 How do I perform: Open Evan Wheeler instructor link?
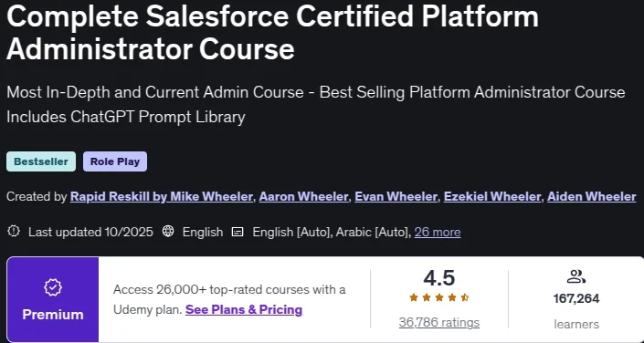(x=396, y=197)
